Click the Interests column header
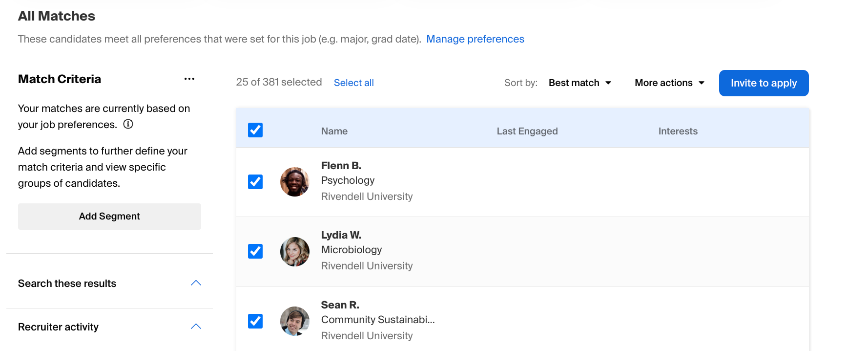 coord(678,131)
